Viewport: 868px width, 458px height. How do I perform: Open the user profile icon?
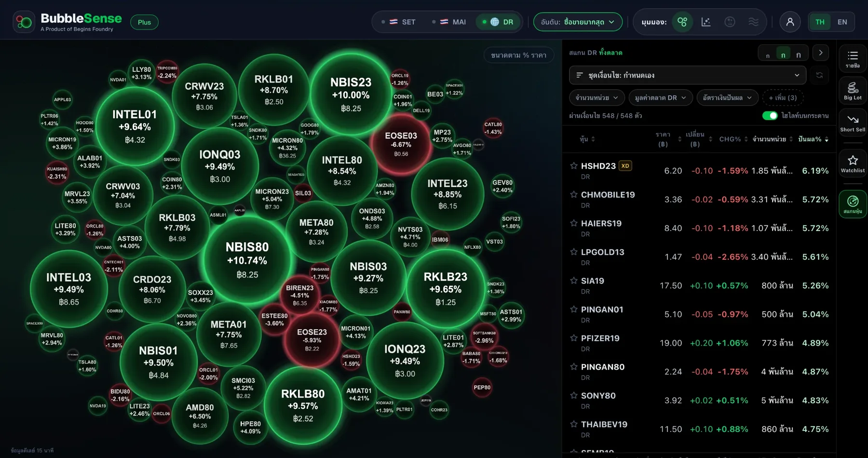click(x=790, y=22)
